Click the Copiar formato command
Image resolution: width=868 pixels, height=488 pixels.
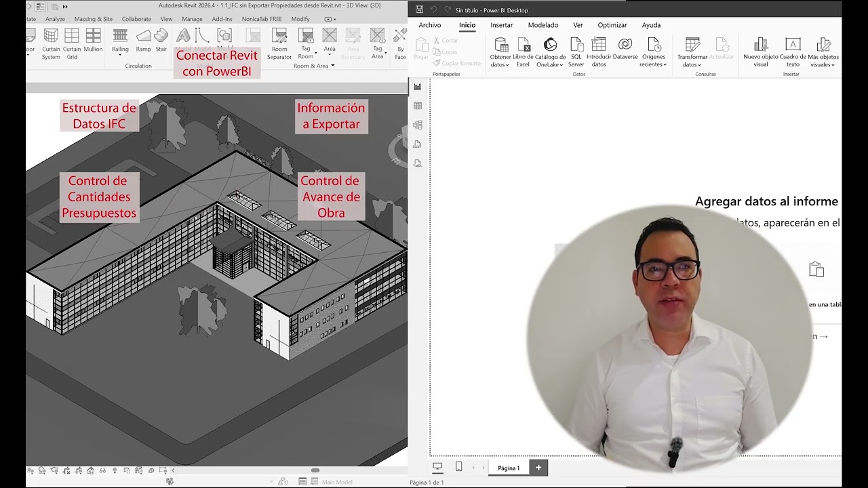coord(456,63)
